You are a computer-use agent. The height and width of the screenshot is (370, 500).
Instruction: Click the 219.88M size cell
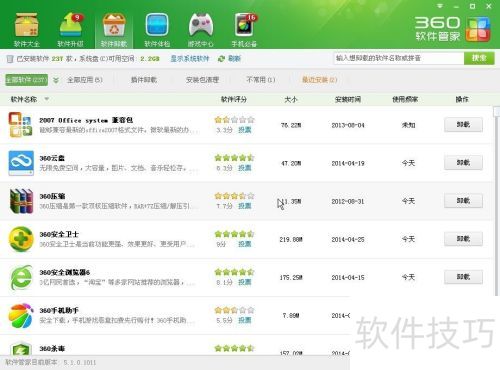(291, 239)
